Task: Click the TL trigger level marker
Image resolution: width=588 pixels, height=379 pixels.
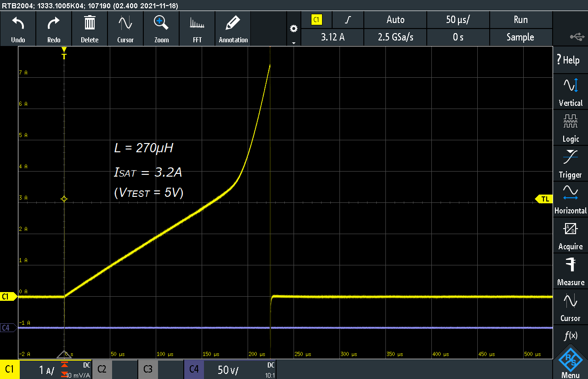Action: pos(544,199)
